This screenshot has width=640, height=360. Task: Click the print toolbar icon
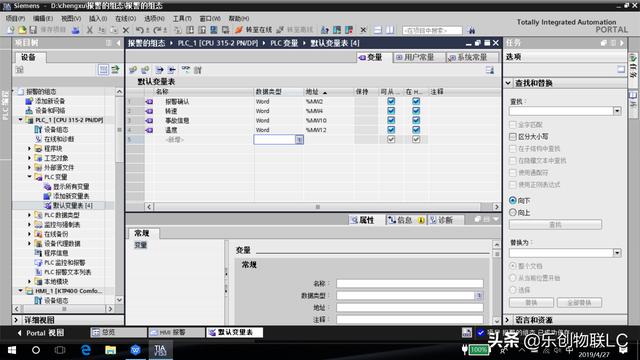click(76, 30)
